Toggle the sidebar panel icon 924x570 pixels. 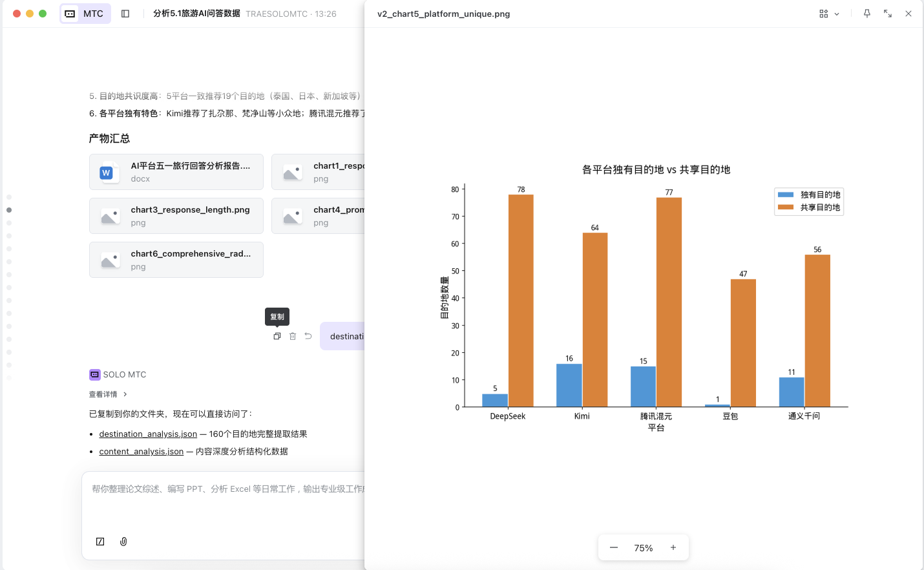(x=125, y=14)
